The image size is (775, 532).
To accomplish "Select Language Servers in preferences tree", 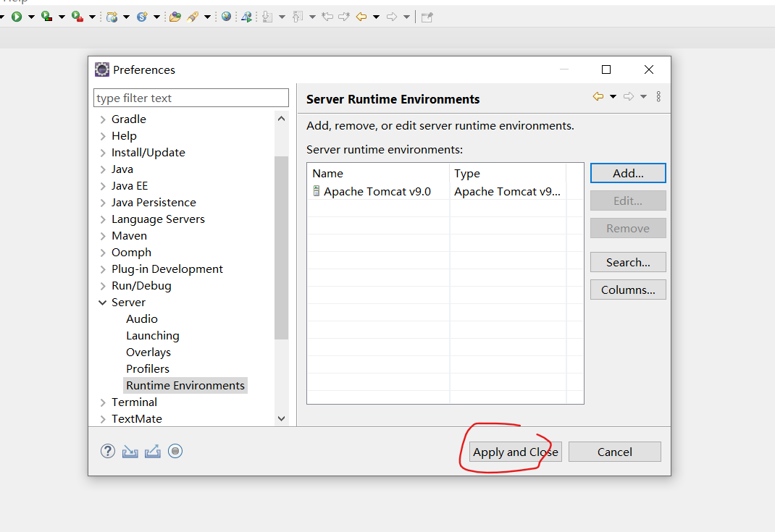I will click(158, 219).
